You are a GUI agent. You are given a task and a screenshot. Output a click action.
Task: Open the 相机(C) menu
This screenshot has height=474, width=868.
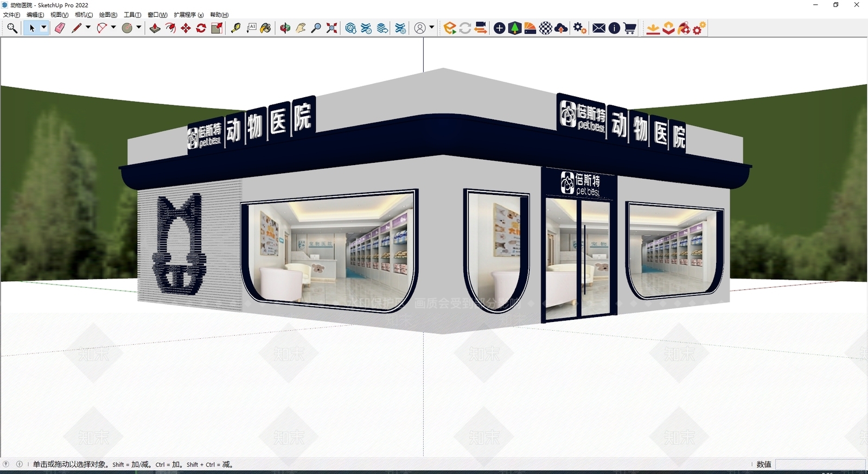pos(84,15)
